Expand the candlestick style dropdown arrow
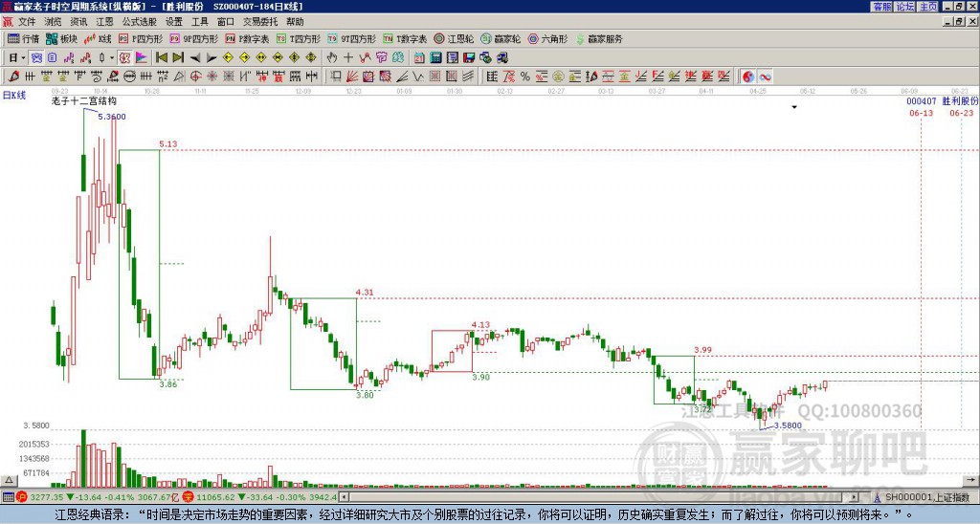Screen dimensions: 980x524 click(x=112, y=58)
